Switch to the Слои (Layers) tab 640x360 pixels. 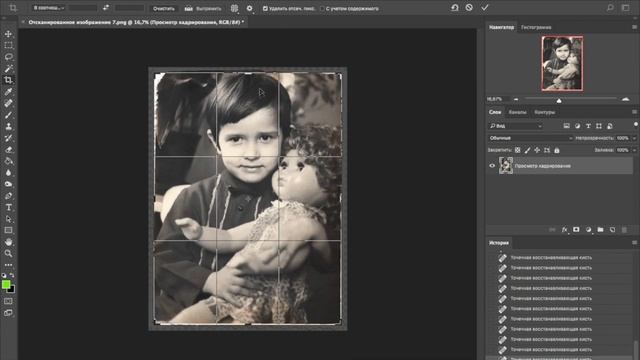click(495, 112)
